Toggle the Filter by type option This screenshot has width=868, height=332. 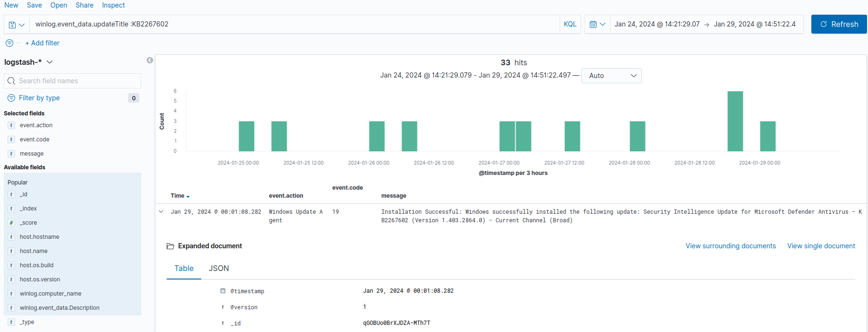point(39,98)
